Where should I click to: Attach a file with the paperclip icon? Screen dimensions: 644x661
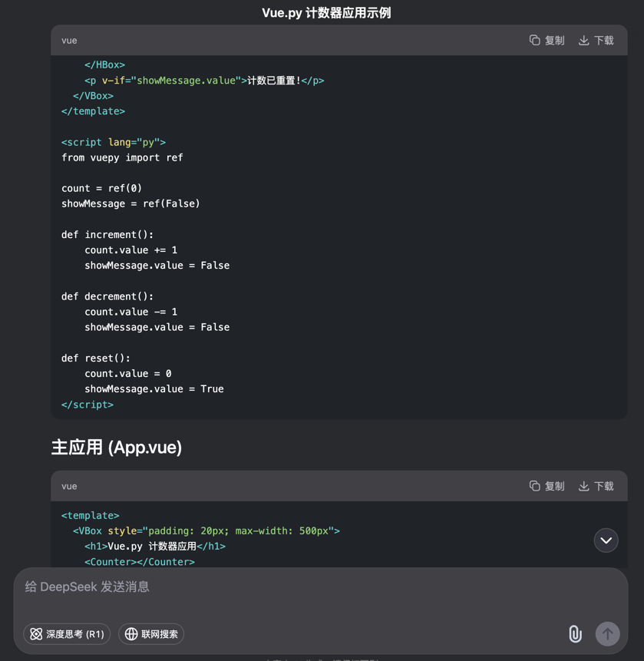pos(575,633)
